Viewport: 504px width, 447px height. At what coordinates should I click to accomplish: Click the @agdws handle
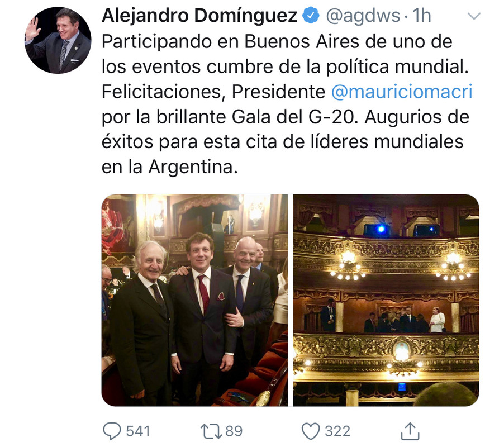[x=363, y=16]
